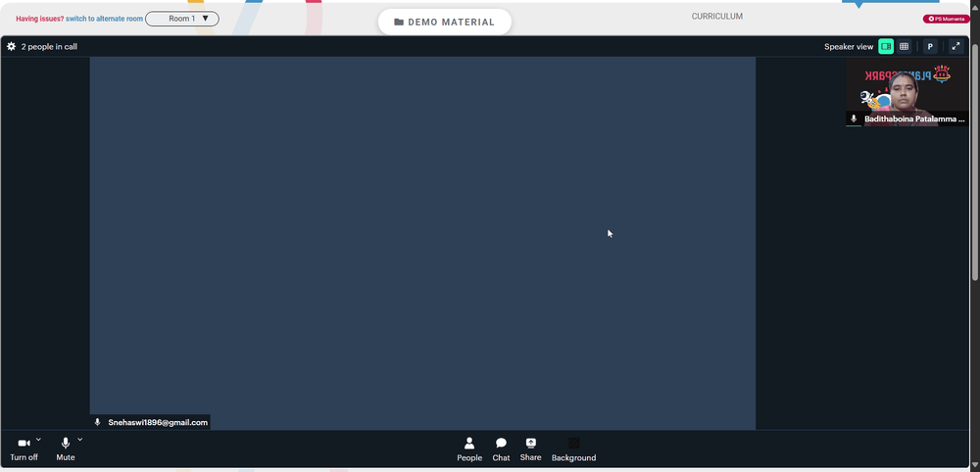
Task: Click '2 people in call' text
Action: 49,46
